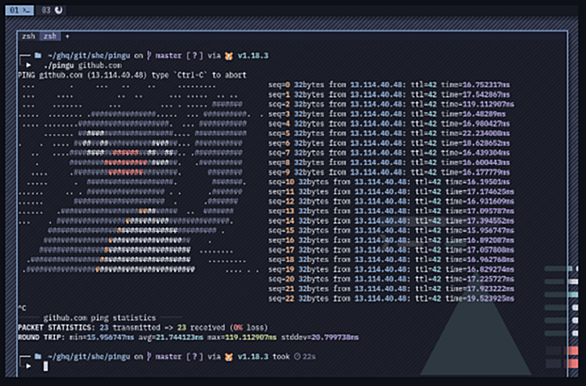This screenshot has height=386, width=586.
Task: Click the git branch icon in the prompt showing took 22s
Action: tap(149, 356)
